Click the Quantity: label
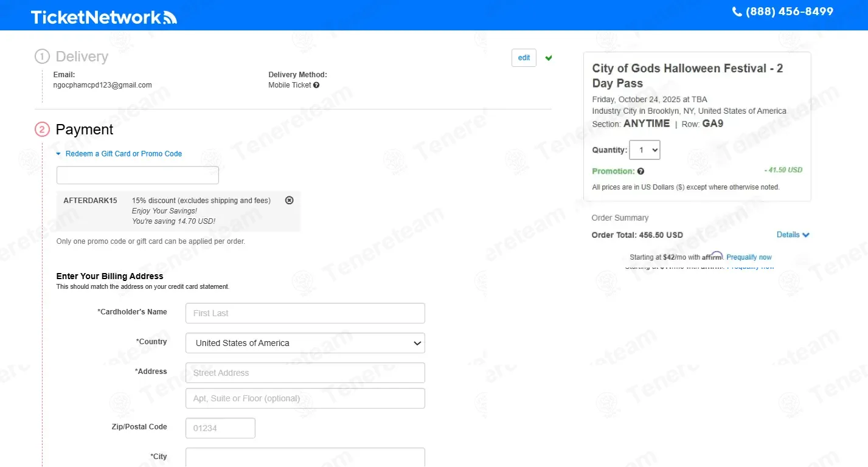Viewport: 868px width, 467px height. coord(609,150)
